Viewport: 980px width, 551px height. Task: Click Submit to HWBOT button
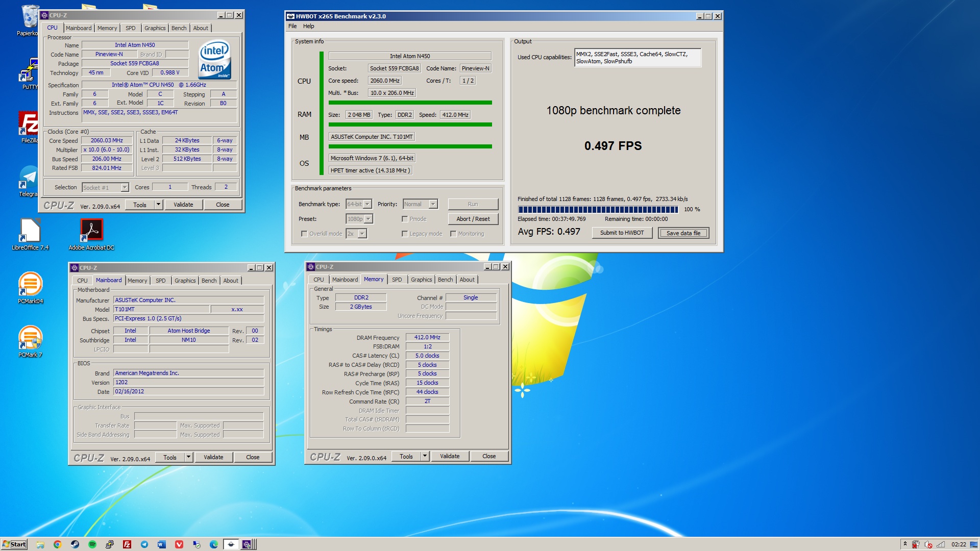(x=622, y=233)
